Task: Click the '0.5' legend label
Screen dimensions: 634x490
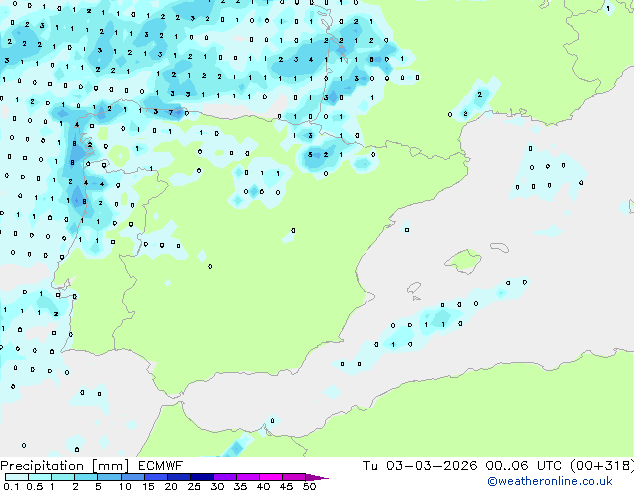Action: click(x=35, y=486)
